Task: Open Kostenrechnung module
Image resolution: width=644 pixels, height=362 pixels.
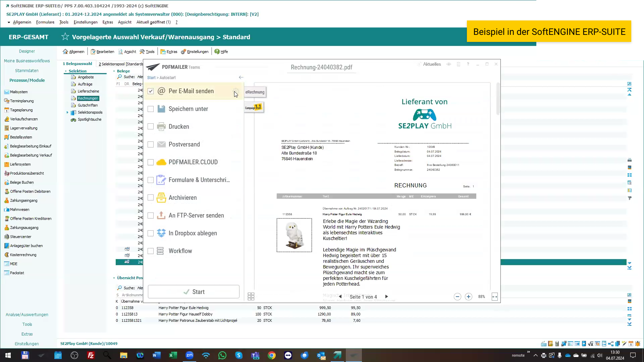Action: [x=23, y=255]
